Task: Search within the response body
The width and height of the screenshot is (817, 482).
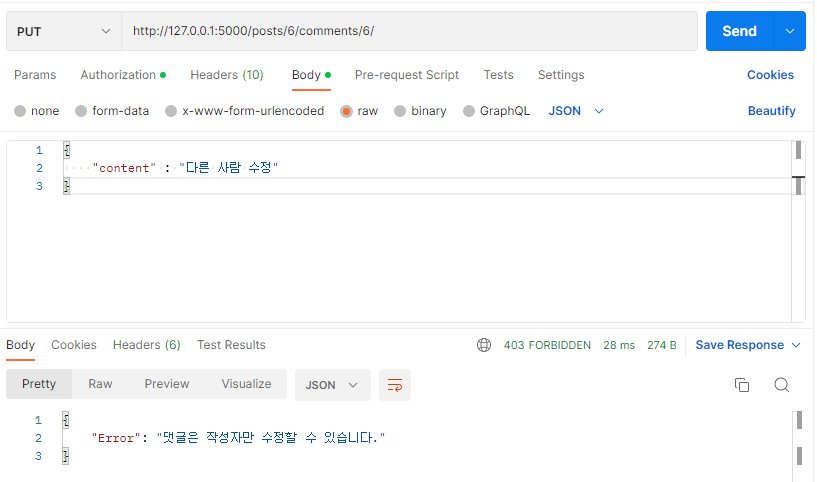Action: click(x=781, y=385)
